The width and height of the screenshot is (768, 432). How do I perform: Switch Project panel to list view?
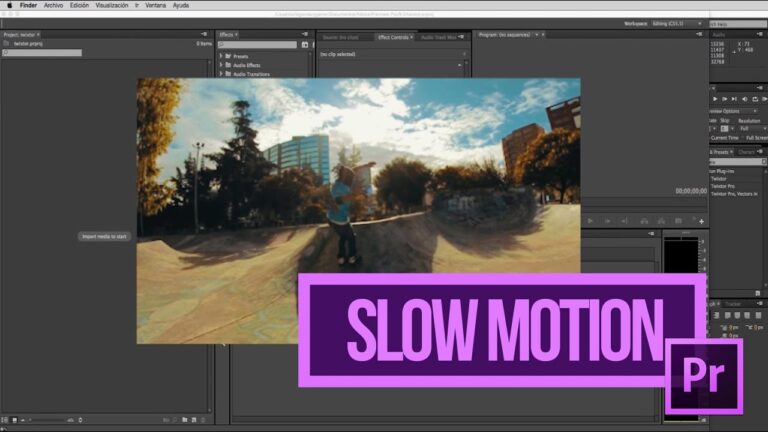[x=4, y=420]
